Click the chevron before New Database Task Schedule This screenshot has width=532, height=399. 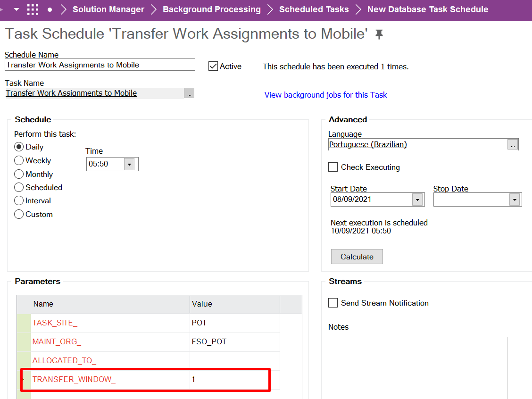(x=358, y=9)
